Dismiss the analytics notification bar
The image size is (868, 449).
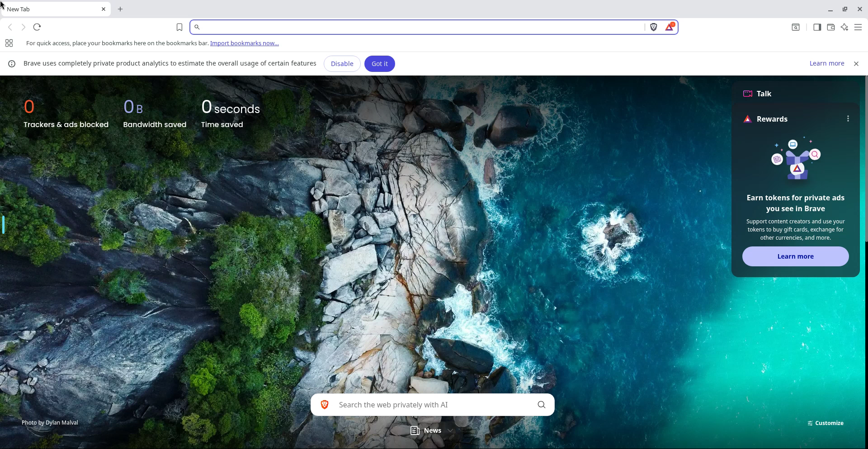tap(856, 64)
